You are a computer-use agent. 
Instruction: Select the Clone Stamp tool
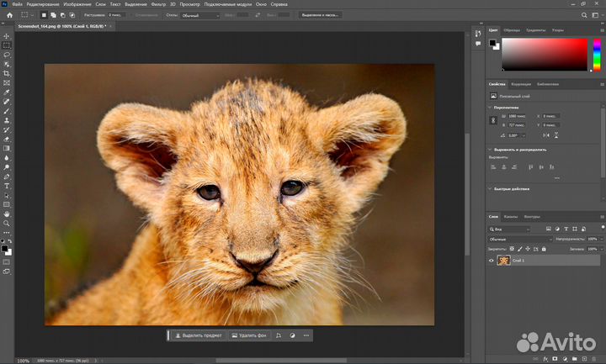click(7, 120)
